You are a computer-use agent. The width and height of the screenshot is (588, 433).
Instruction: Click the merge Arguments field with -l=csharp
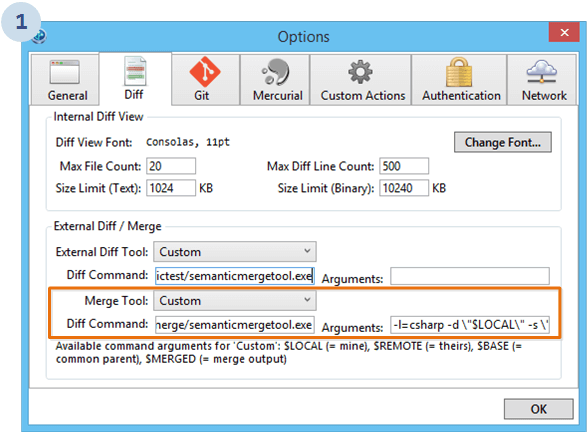pos(470,325)
